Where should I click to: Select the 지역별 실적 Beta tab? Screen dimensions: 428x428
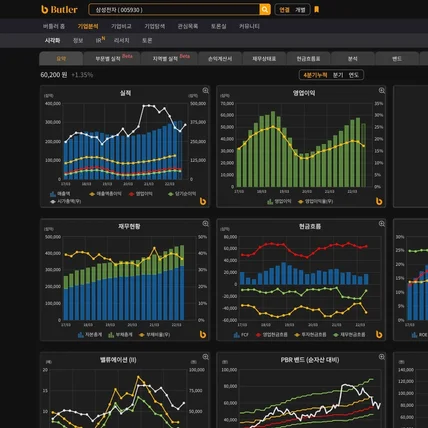(170, 59)
